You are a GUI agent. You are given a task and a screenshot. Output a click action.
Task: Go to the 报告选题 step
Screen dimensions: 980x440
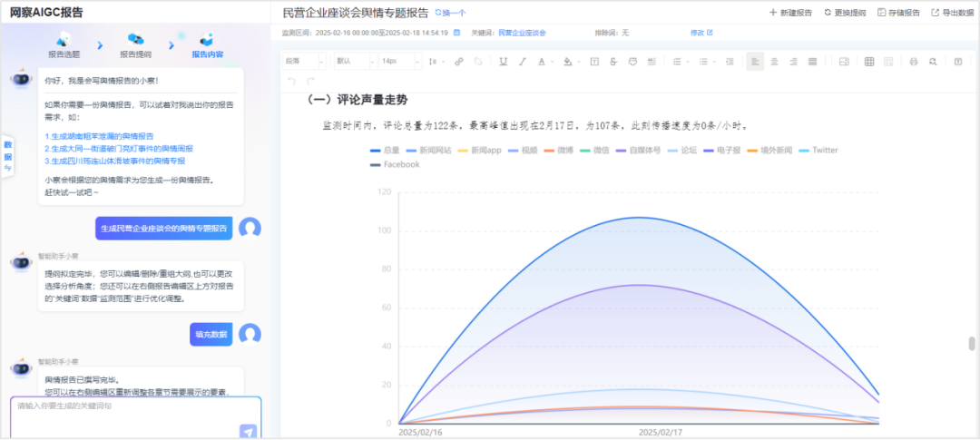pos(64,45)
